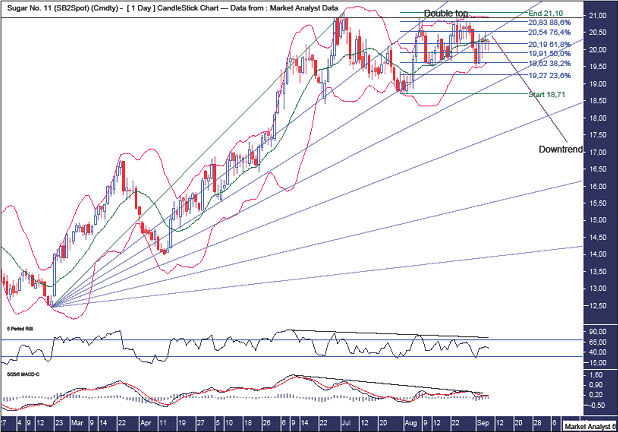Select the 'Double top' annotation label
Image resolution: width=618 pixels, height=432 pixels.
click(x=446, y=13)
